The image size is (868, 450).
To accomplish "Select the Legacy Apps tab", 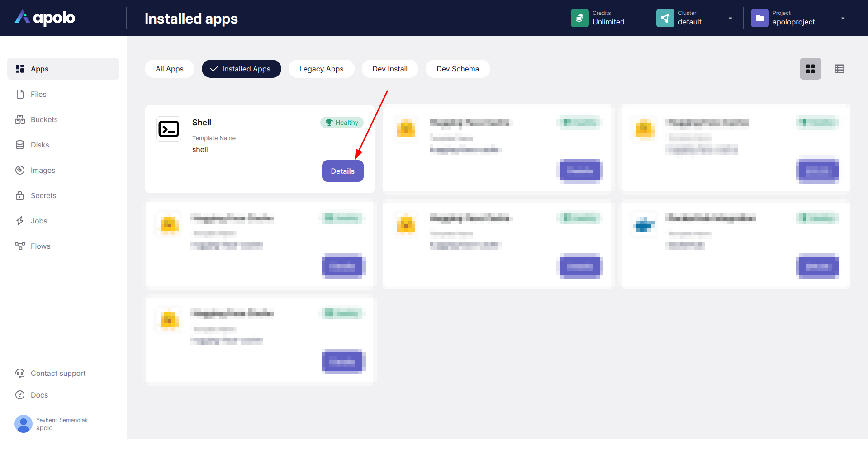I will click(x=321, y=69).
